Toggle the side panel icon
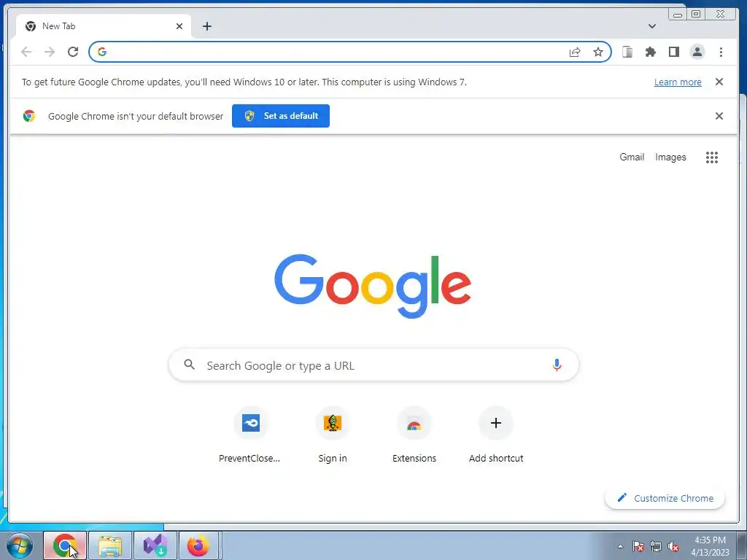The image size is (747, 560). [x=674, y=52]
